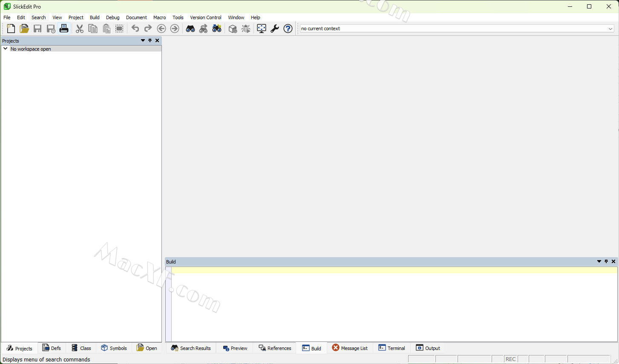Open the Projects panel options arrow
Image resolution: width=619 pixels, height=364 pixels.
[x=143, y=40]
